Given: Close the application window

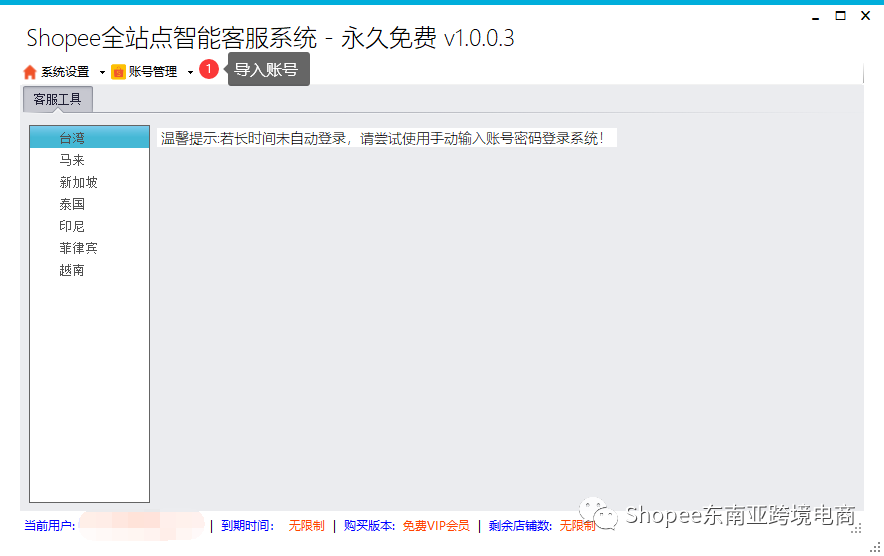Looking at the screenshot, I should click(866, 16).
